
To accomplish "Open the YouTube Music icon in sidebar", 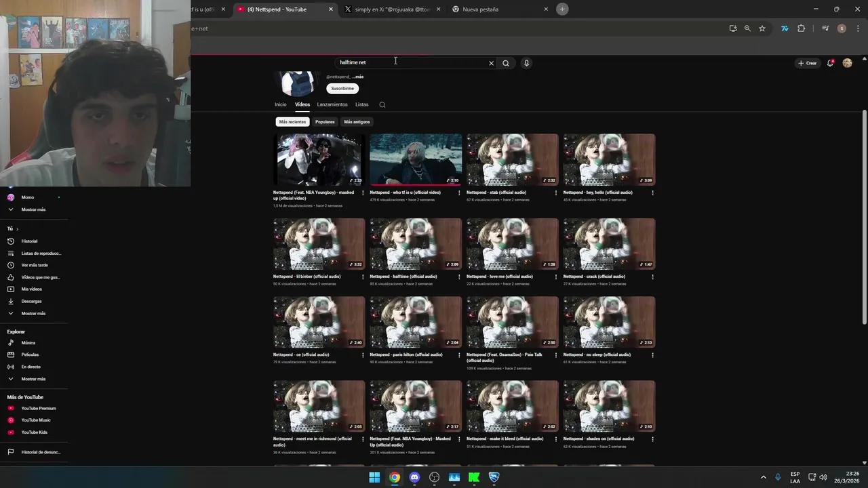I will tap(11, 420).
